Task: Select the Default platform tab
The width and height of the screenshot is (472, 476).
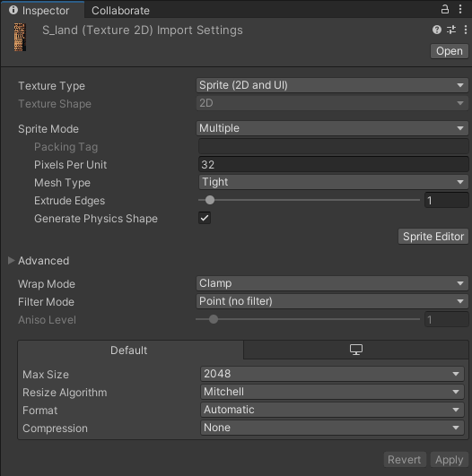Action: 130,350
